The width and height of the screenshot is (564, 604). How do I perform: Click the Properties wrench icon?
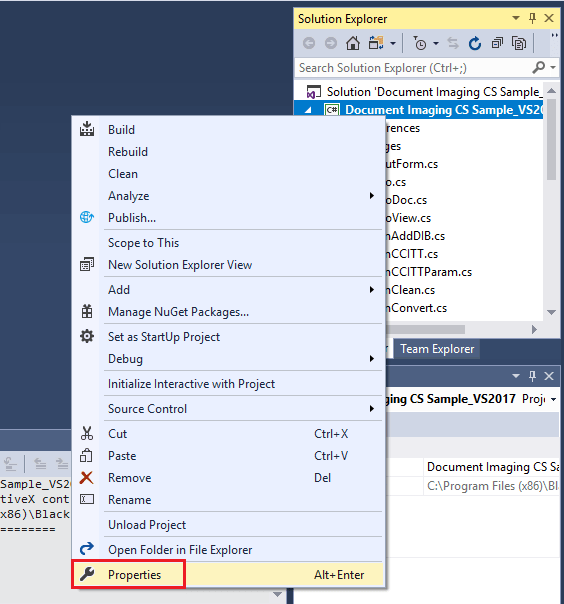coord(87,574)
